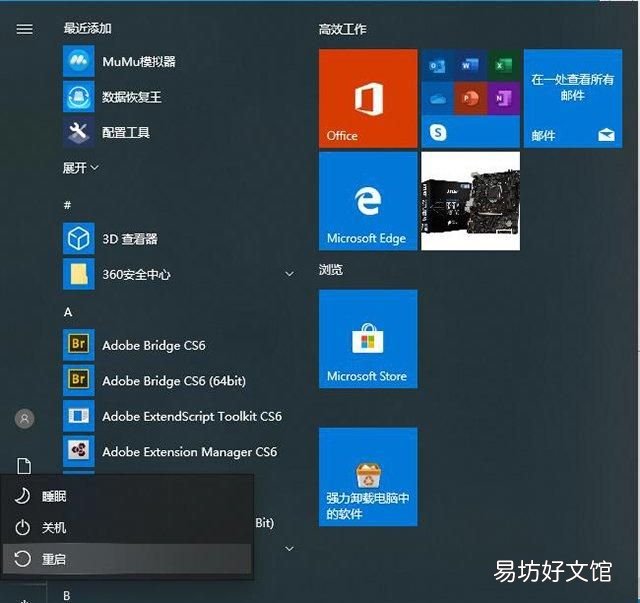
Task: Click the Word icon in Office tile group
Action: coord(470,65)
